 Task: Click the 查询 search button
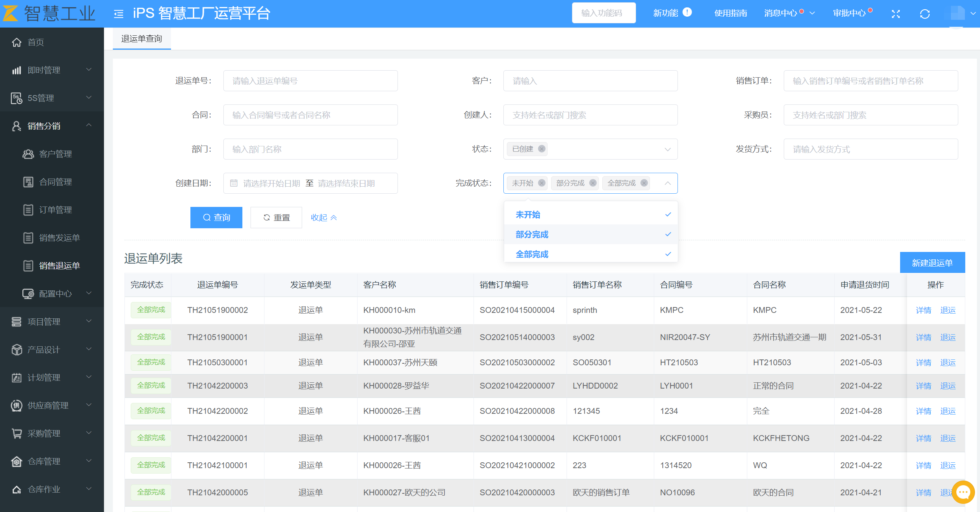[216, 217]
